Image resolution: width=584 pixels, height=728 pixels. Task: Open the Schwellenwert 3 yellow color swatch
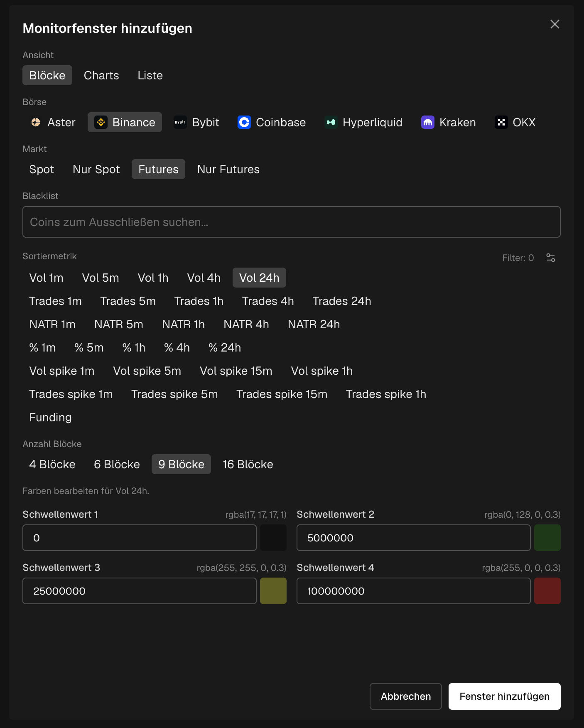coord(273,591)
